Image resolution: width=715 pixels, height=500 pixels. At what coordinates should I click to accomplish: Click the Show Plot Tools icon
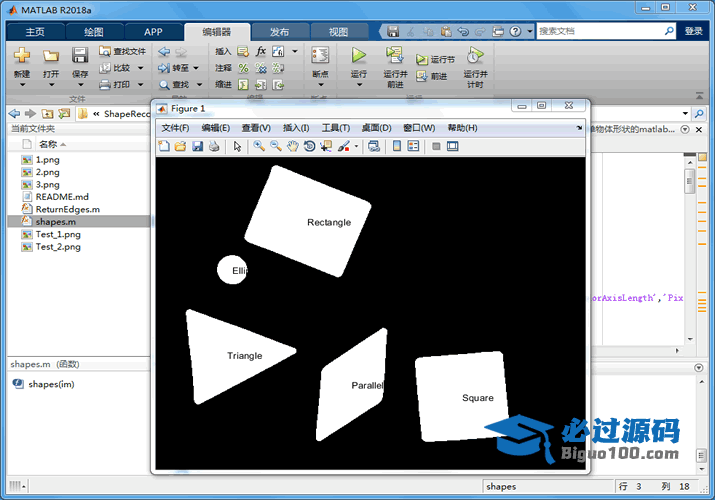pos(452,146)
